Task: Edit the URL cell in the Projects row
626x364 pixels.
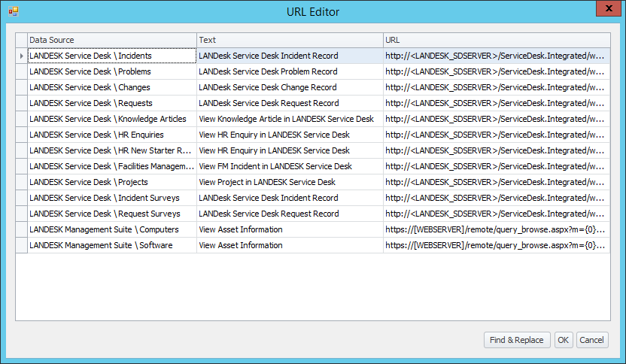Action: click(497, 182)
